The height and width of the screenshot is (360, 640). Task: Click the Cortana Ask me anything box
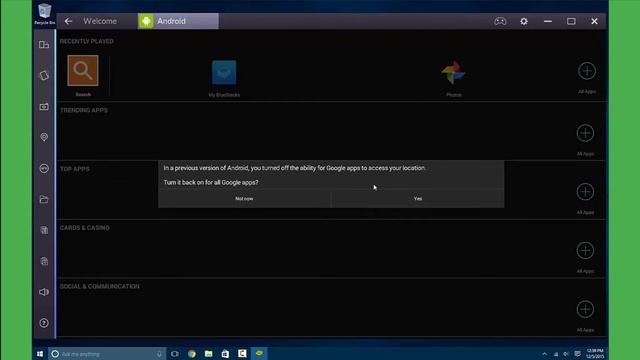107,354
